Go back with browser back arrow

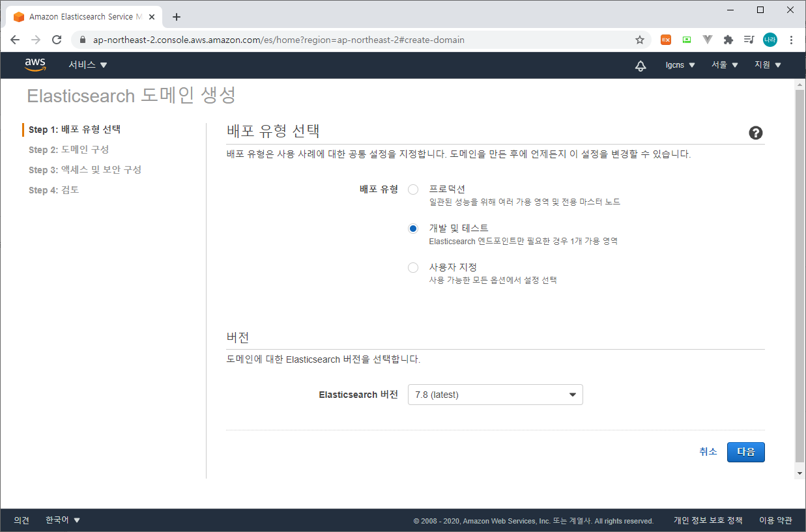15,40
